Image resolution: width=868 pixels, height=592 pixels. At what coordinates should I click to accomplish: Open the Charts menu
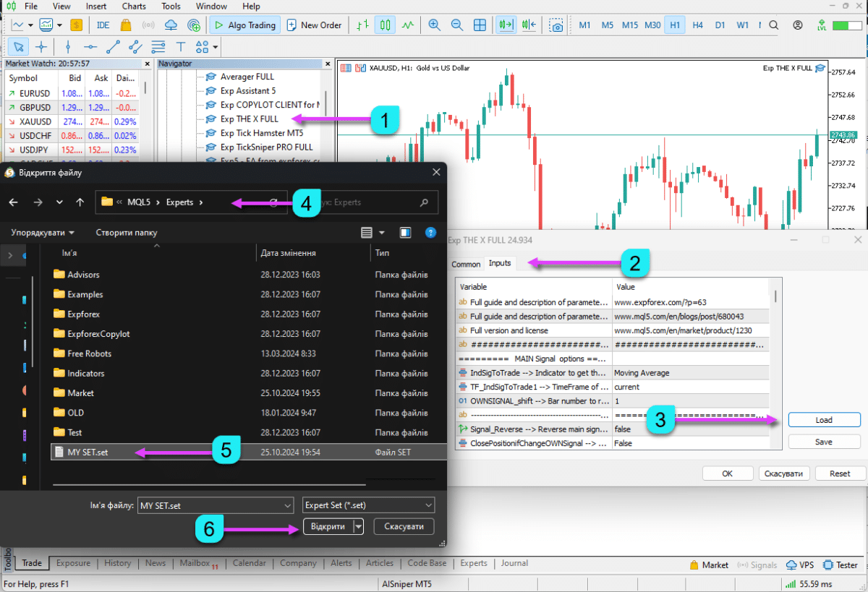point(134,7)
